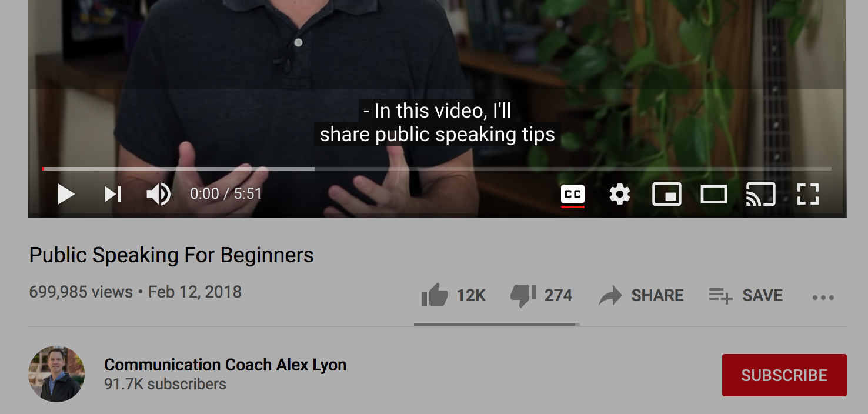The image size is (868, 414).
Task: Cast video to a TV
Action: (x=760, y=194)
